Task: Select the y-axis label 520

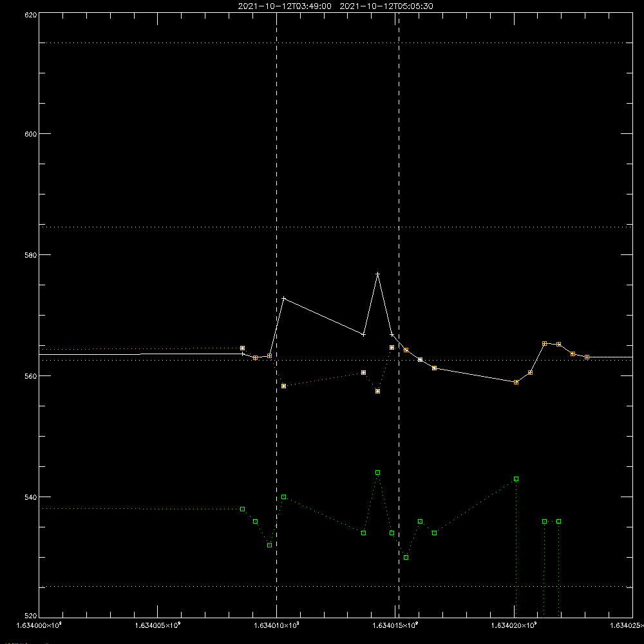Action: coord(31,616)
